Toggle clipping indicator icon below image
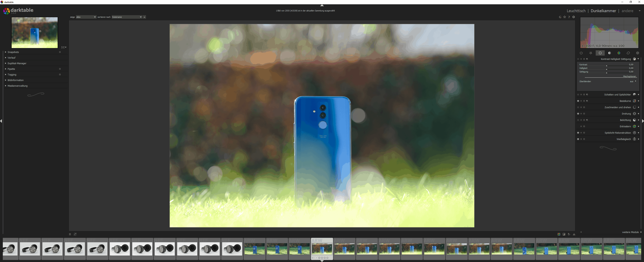644x262 pixels. coord(564,234)
